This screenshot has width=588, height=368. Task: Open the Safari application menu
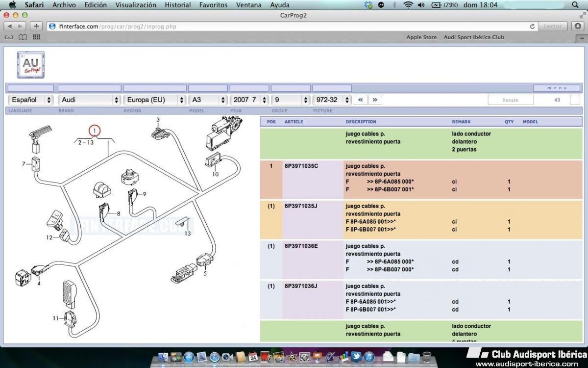(34, 5)
